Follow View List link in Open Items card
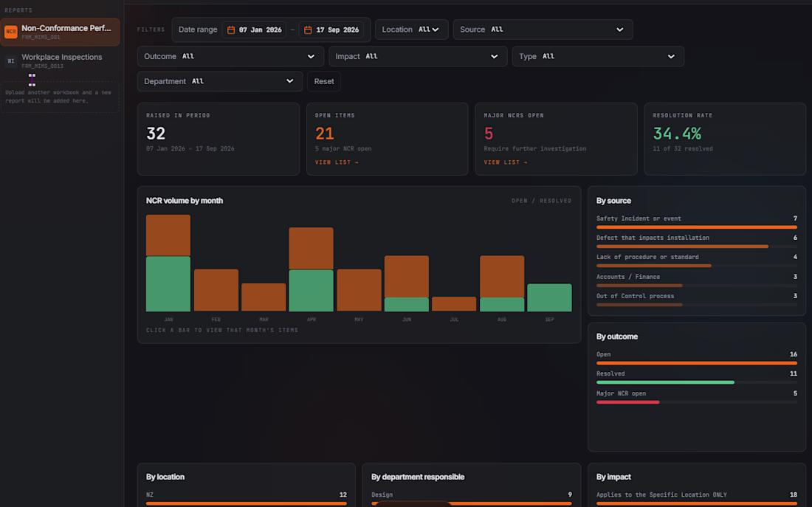The width and height of the screenshot is (812, 507). (337, 162)
